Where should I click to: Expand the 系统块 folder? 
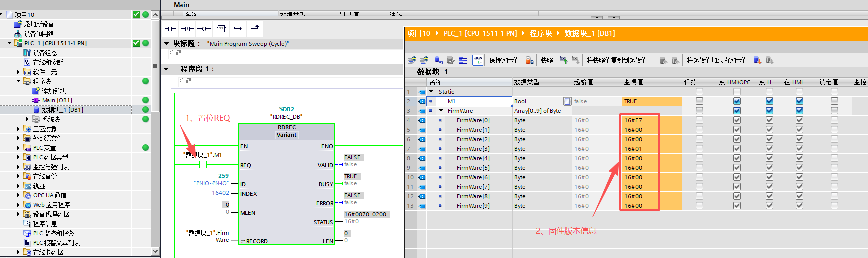27,119
